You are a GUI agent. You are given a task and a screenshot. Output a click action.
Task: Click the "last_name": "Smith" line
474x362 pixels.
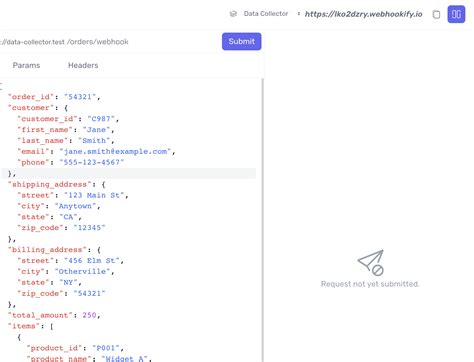[66, 140]
